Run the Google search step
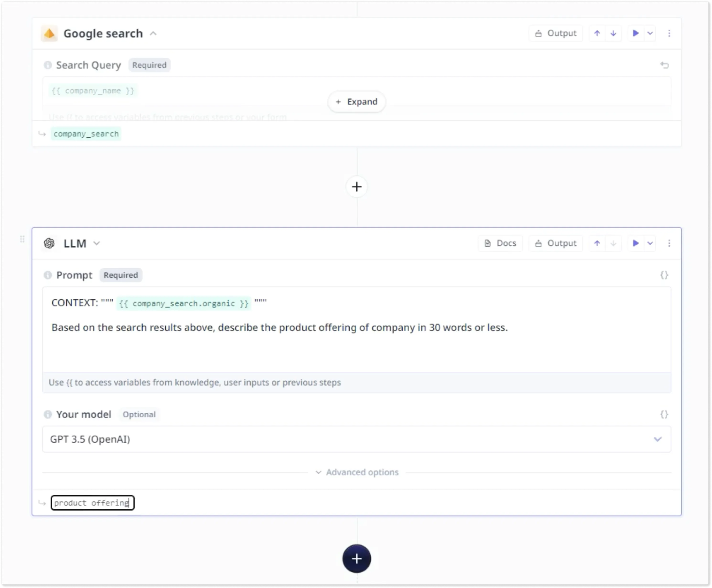Viewport: 712px width, 588px height. tap(636, 33)
